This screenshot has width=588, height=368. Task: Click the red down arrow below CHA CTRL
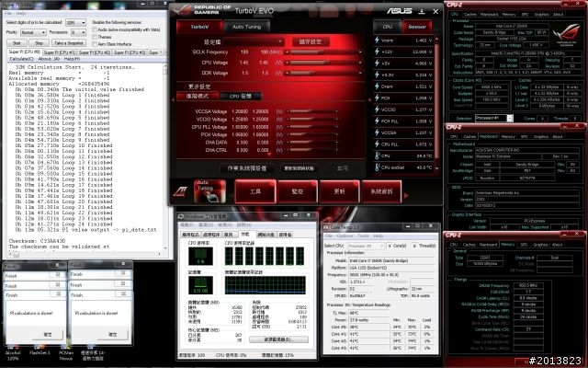click(269, 155)
